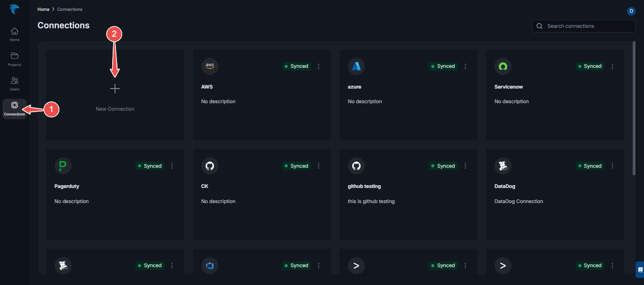Create a New Connection
Screen dimensions: 644x285
pyautogui.click(x=115, y=94)
